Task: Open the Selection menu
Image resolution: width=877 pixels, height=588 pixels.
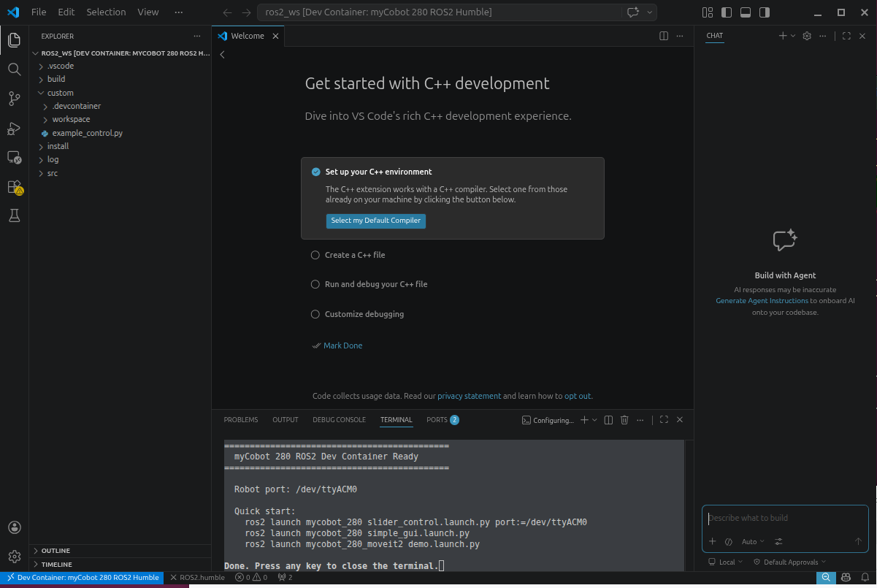Action: 106,12
